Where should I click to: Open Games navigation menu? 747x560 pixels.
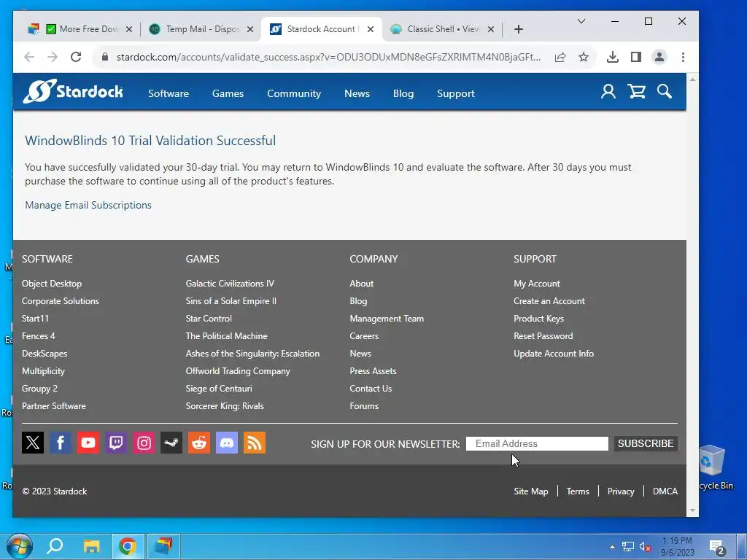pyautogui.click(x=228, y=93)
